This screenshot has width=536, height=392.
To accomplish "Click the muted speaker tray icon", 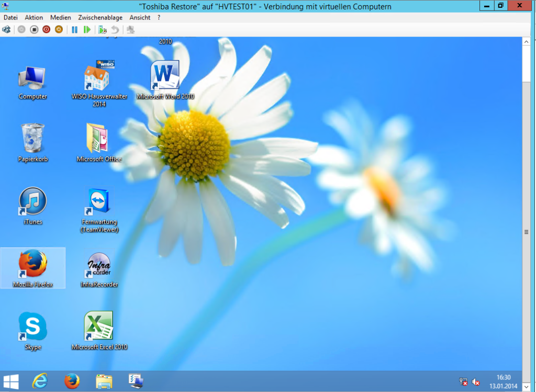I will (476, 382).
